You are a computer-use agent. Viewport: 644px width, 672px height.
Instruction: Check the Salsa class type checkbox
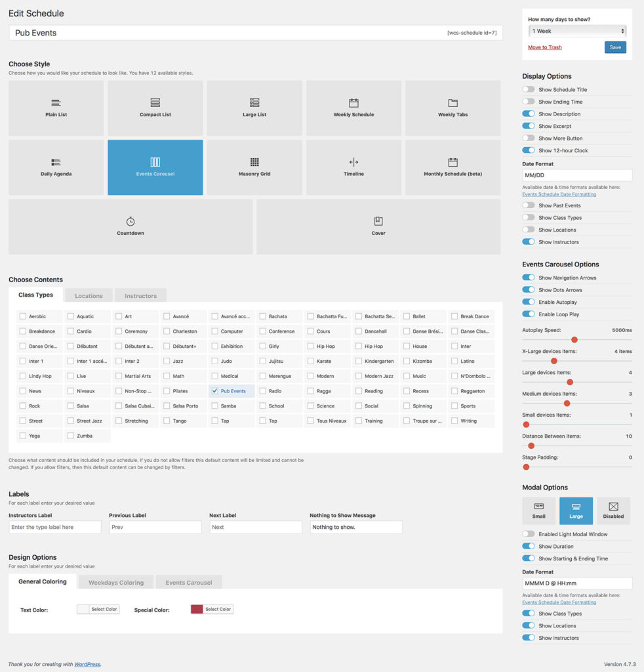71,406
